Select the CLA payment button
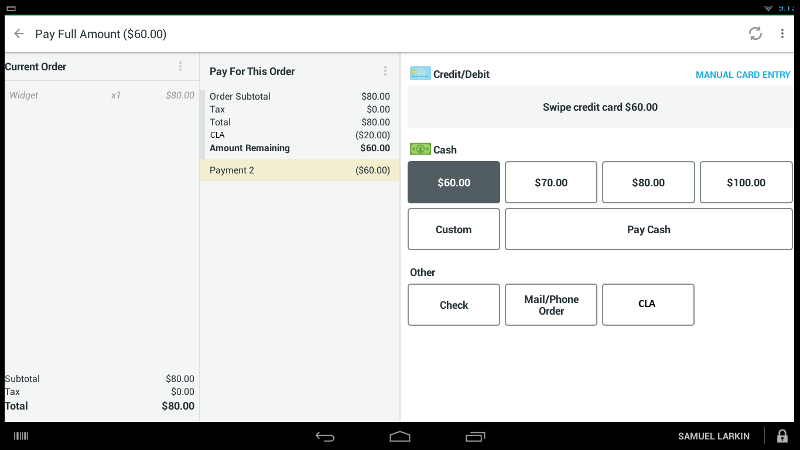The image size is (800, 450). click(x=648, y=305)
